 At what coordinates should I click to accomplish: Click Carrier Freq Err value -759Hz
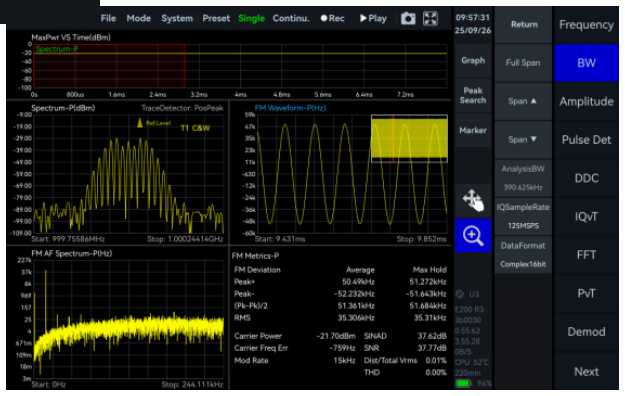coord(342,348)
